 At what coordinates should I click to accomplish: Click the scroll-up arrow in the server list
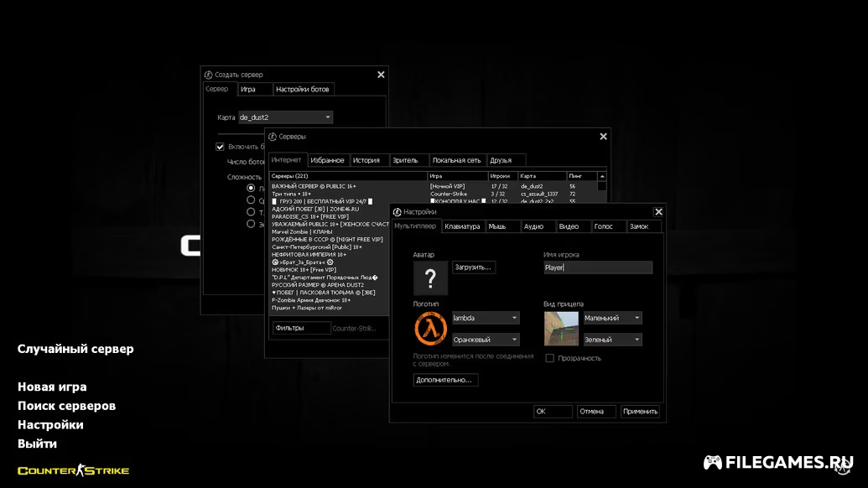602,176
